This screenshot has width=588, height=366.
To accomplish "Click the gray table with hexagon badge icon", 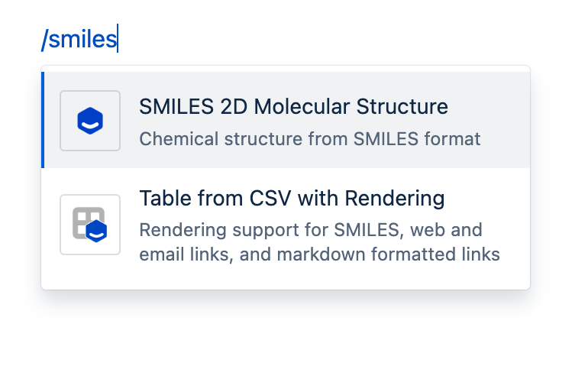I will (90, 225).
